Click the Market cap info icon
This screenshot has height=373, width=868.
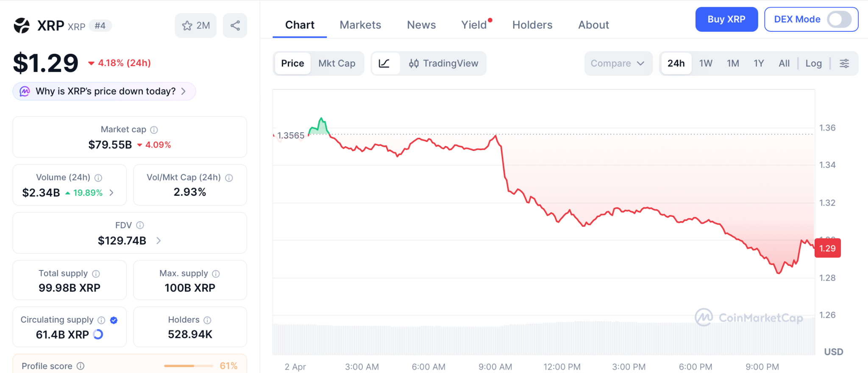point(154,130)
